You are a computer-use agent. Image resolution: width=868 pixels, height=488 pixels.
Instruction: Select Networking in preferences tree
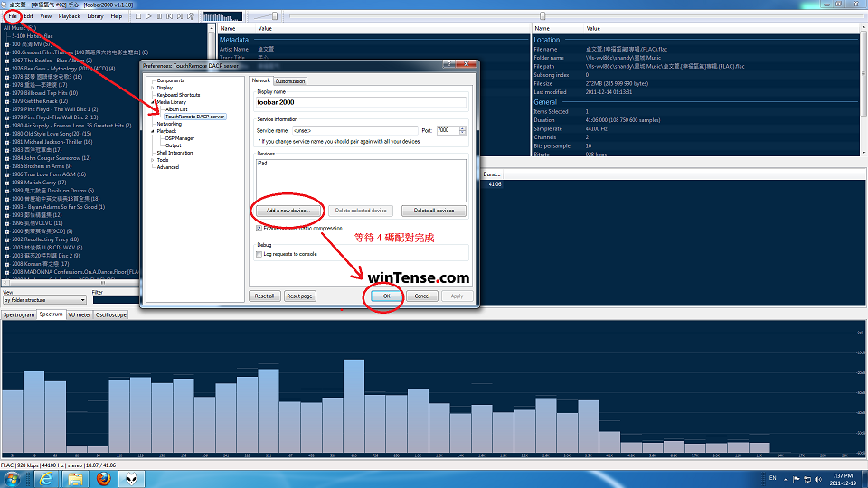[x=169, y=124]
